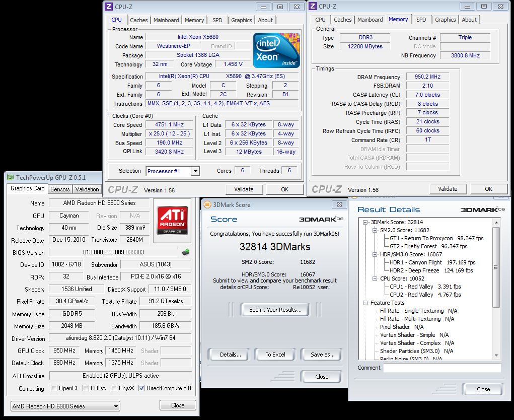Click the right CPU-Z window title icon

[x=313, y=6]
